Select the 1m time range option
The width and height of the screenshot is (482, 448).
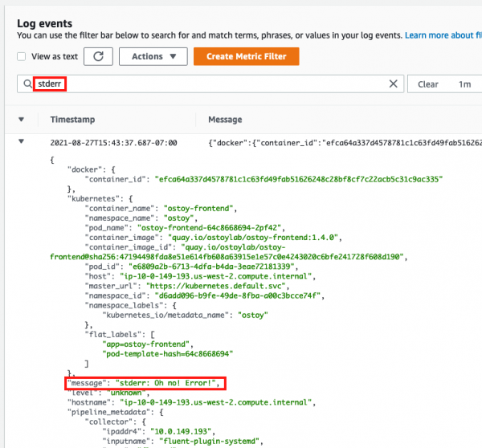tap(464, 84)
